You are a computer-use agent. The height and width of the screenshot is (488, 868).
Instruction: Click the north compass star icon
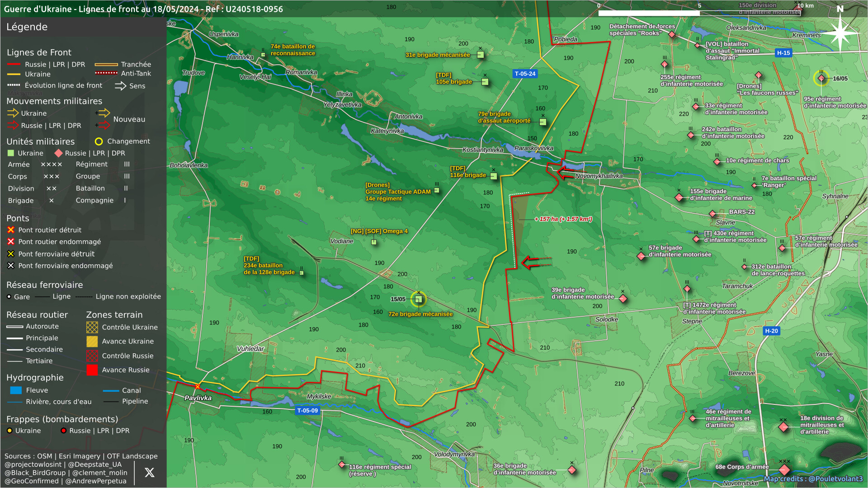point(840,33)
